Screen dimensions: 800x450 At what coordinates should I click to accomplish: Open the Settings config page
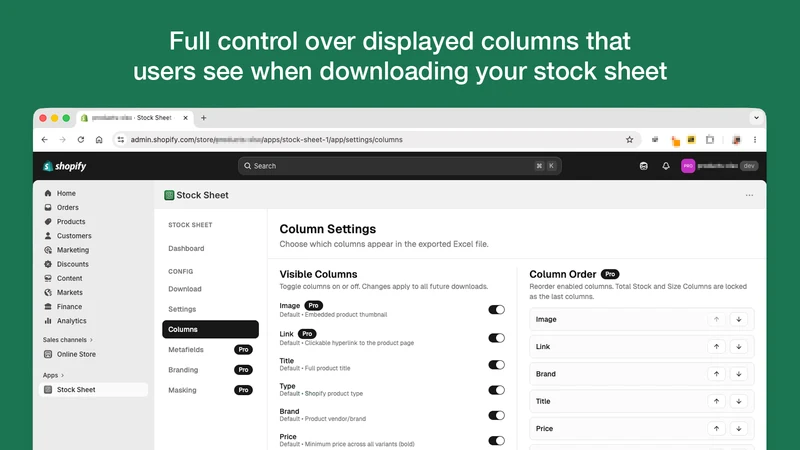click(x=182, y=309)
